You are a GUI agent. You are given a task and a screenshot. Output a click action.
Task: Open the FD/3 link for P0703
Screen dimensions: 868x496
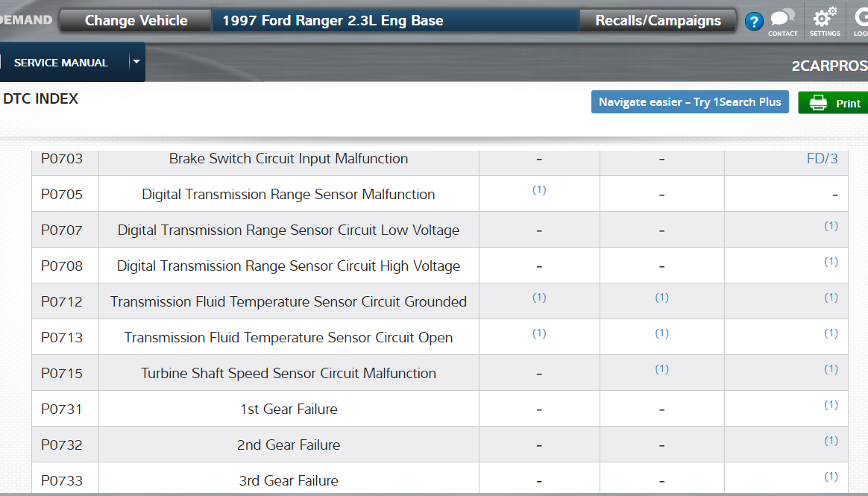click(822, 159)
